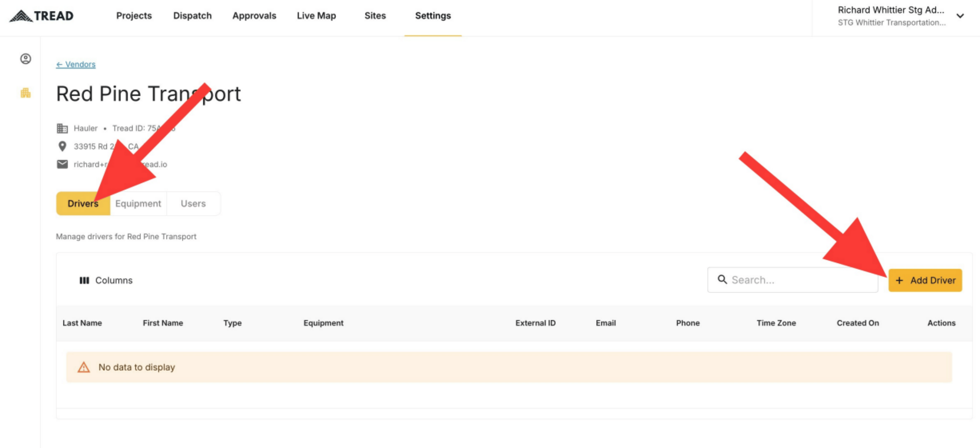Viewport: 980px width, 448px height.
Task: Sort by Time Zone column
Action: click(x=776, y=323)
